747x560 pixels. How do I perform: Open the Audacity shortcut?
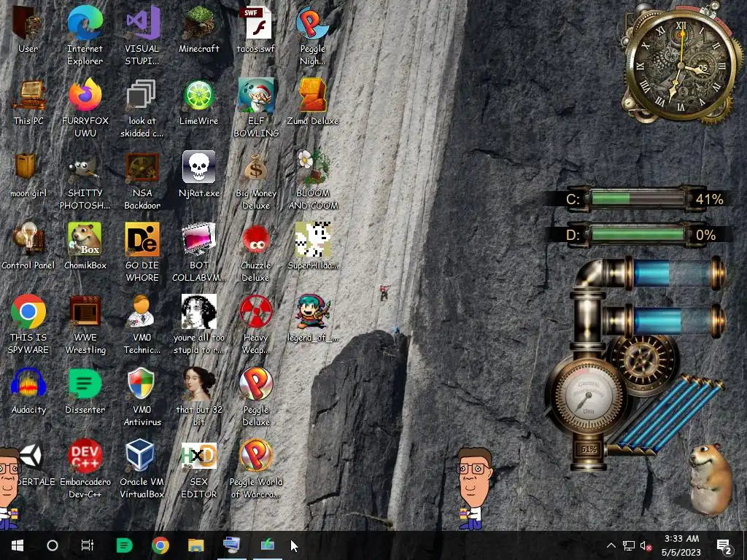tap(28, 391)
